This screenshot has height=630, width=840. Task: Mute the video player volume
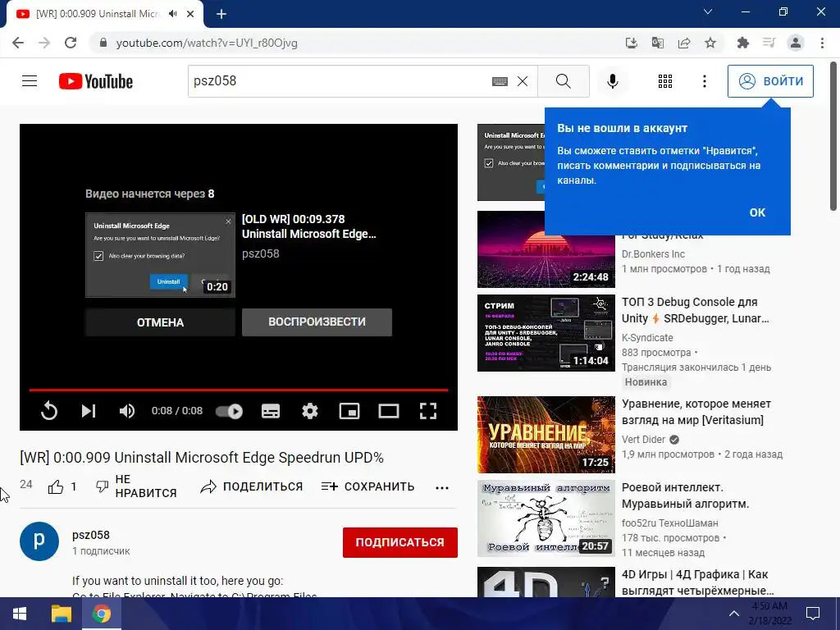click(x=126, y=411)
